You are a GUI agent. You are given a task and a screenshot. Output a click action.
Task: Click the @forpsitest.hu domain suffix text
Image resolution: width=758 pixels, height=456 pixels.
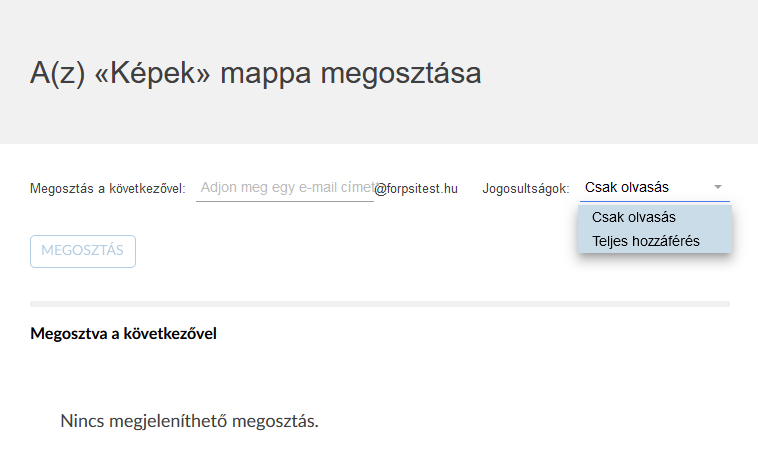click(416, 189)
